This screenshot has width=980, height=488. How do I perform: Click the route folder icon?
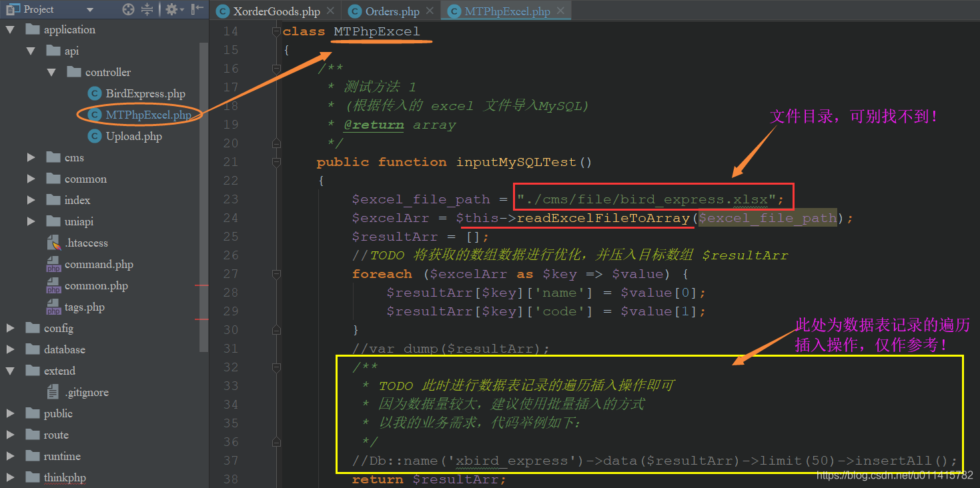[x=32, y=435]
